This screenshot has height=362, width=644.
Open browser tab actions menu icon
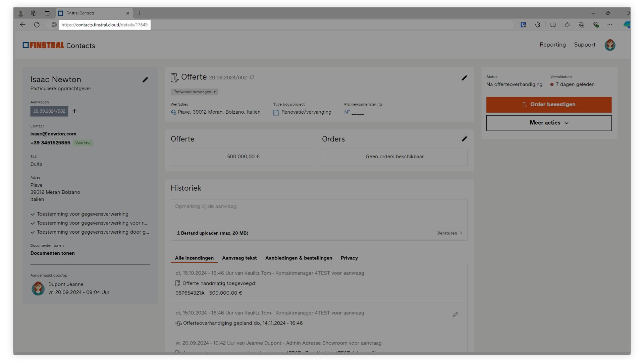47,13
